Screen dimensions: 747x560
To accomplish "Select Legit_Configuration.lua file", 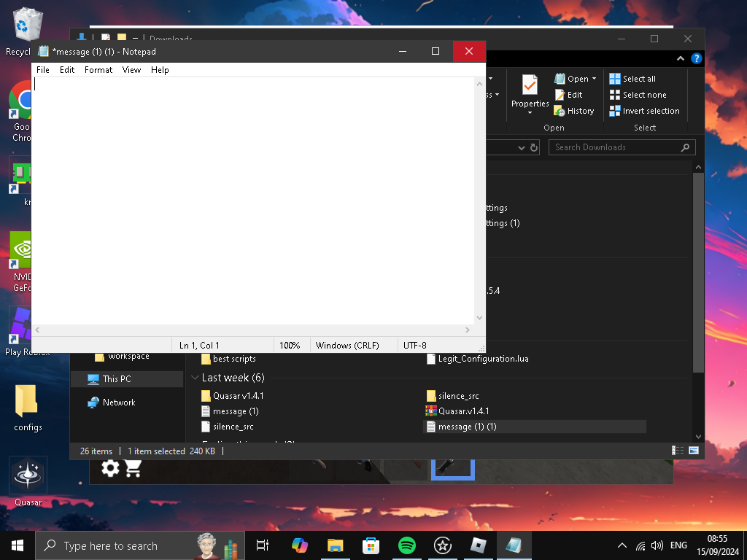I will click(x=478, y=359).
